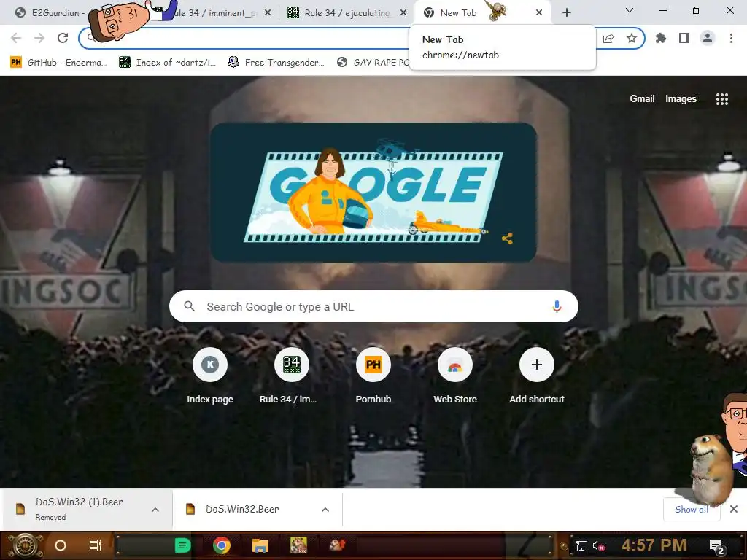Expand options for DoS.Win32 (1).Beer download
The height and width of the screenshot is (560, 747).
(155, 510)
